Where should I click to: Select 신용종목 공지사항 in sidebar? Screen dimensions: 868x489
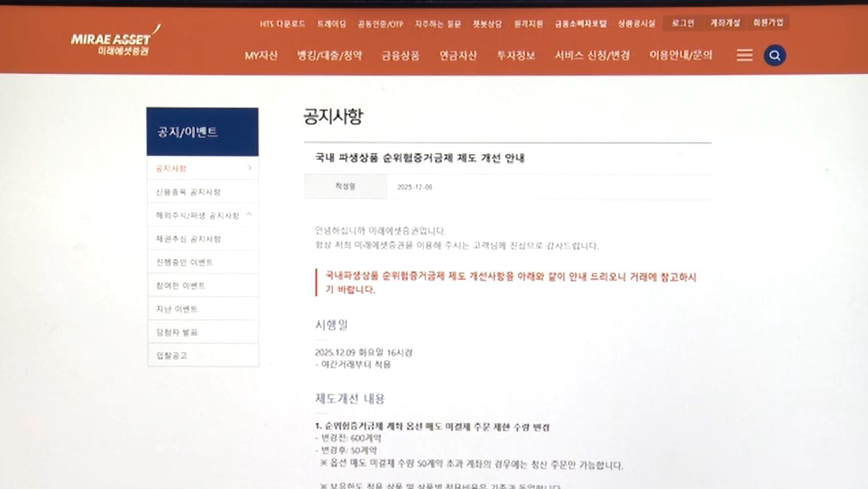188,192
